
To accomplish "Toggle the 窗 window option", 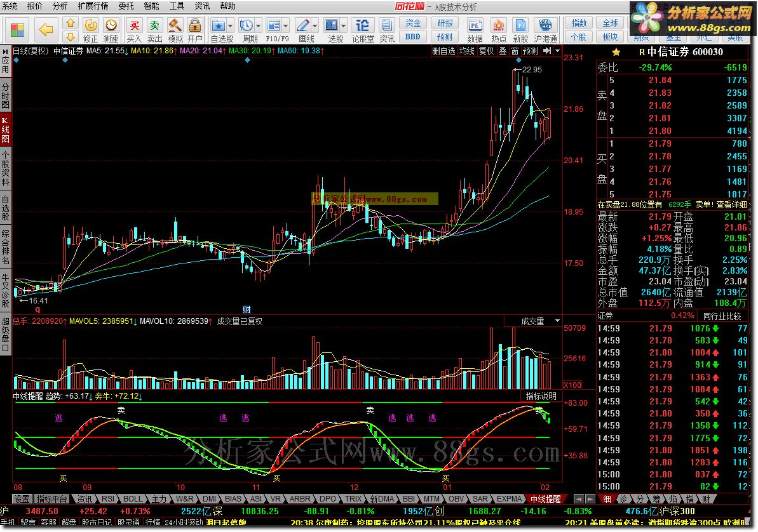I will pos(515,51).
